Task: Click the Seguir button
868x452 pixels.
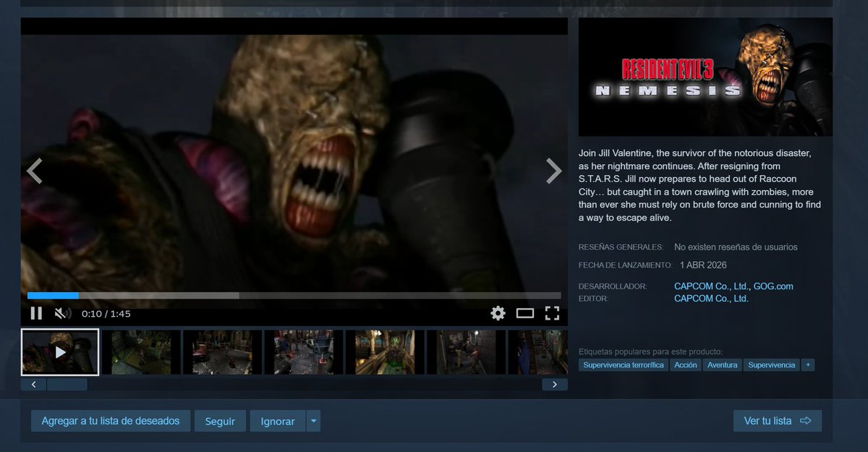Action: point(220,421)
